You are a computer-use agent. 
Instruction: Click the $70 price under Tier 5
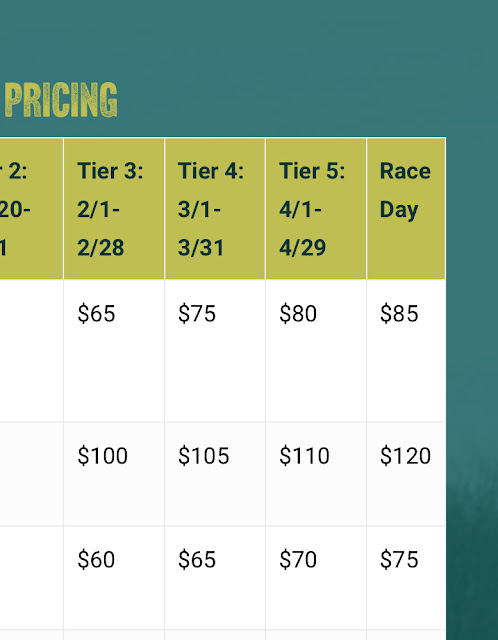coord(298,560)
